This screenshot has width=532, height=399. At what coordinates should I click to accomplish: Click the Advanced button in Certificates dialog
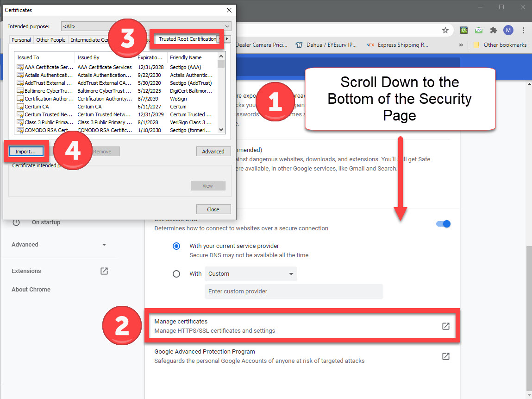point(213,152)
